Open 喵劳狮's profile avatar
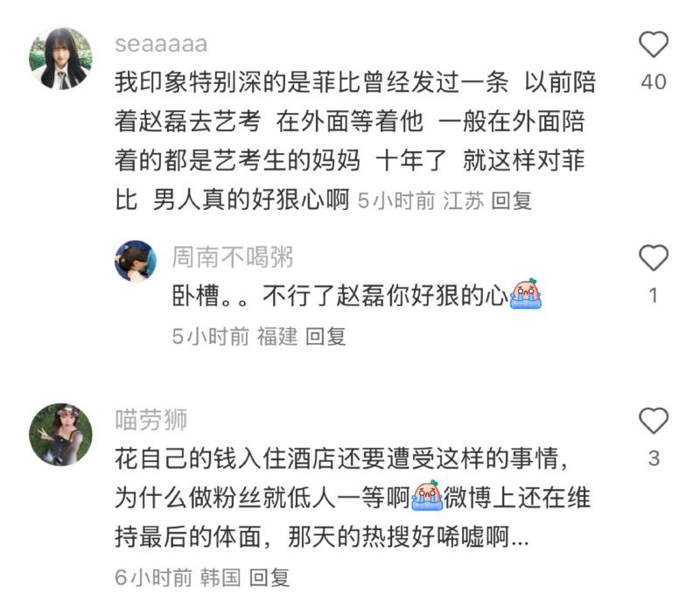Screen dimensions: 700x615 (60, 434)
